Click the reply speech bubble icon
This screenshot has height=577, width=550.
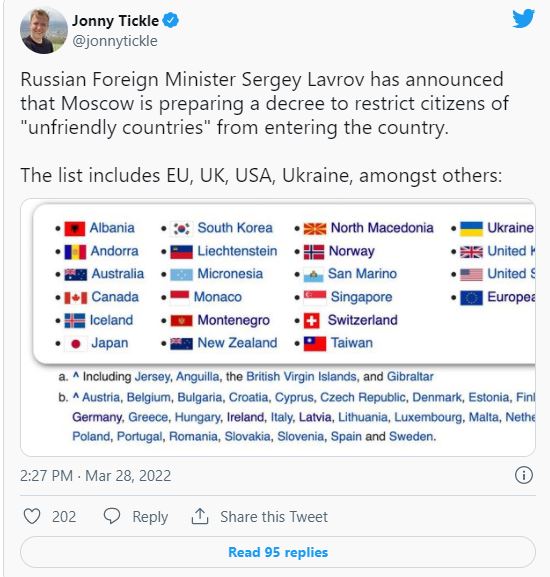point(112,516)
